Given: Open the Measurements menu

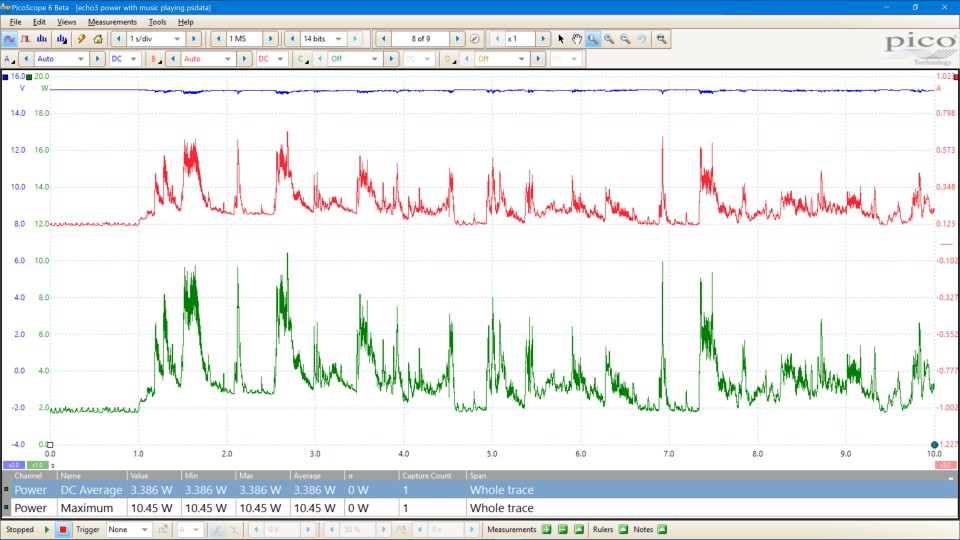Looking at the screenshot, I should pyautogui.click(x=112, y=21).
